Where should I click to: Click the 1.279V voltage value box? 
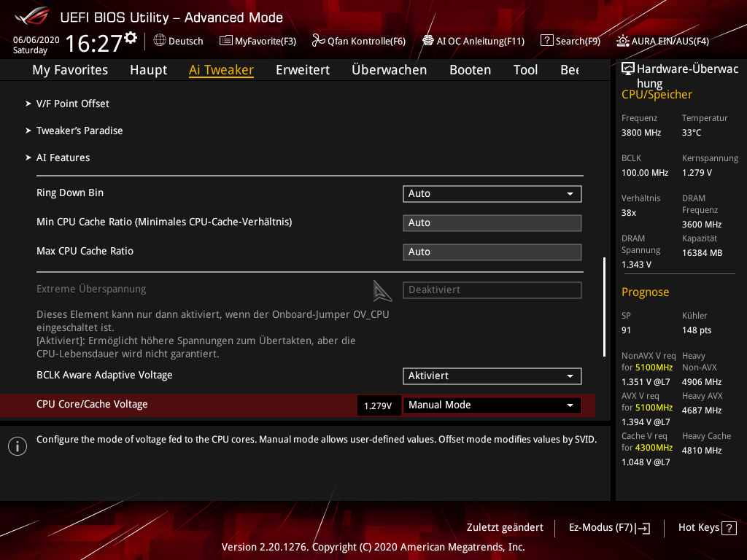[x=379, y=405]
